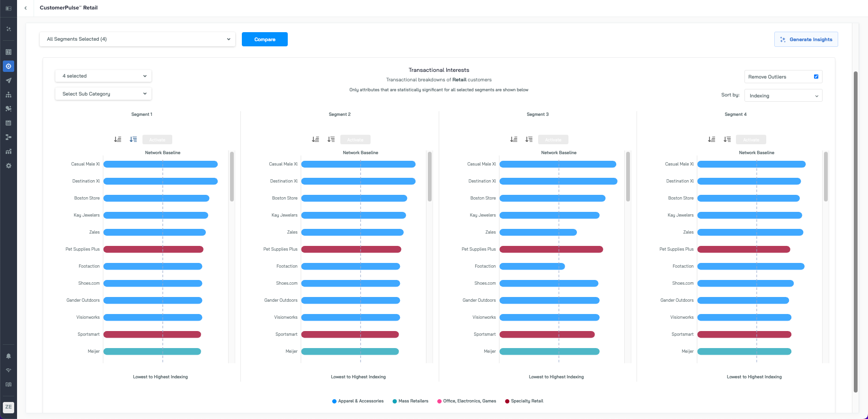Click Shoes.com label in Segment 2
The height and width of the screenshot is (419, 868).
(x=287, y=283)
